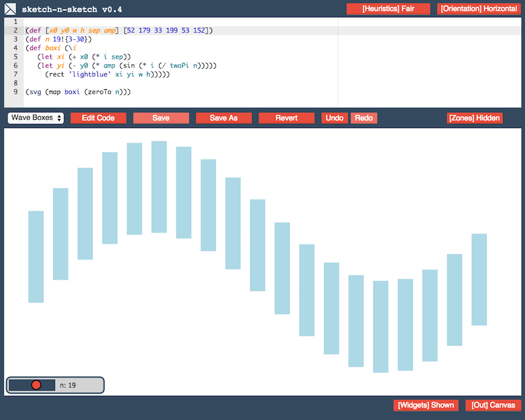
Task: Click the Save button
Action: click(x=161, y=118)
